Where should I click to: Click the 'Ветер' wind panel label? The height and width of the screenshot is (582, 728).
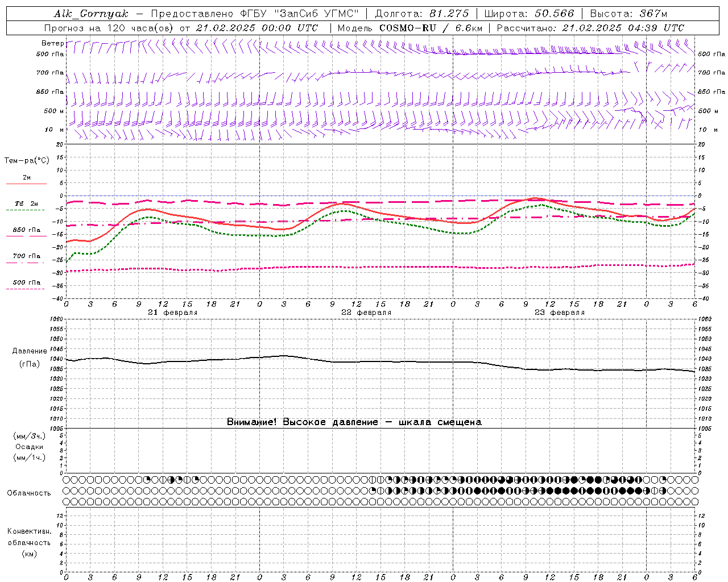coord(52,43)
